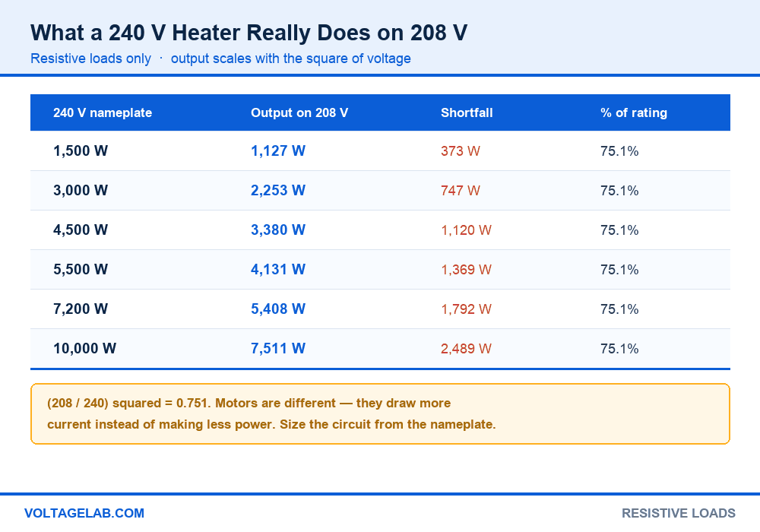
Task: Select the '7,200 W' nameplate cell
Action: [81, 309]
